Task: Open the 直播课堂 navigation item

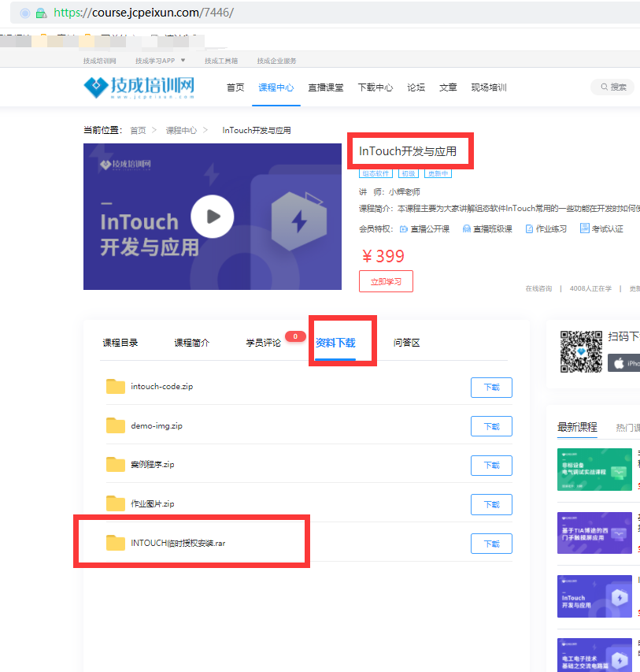Action: coord(326,87)
